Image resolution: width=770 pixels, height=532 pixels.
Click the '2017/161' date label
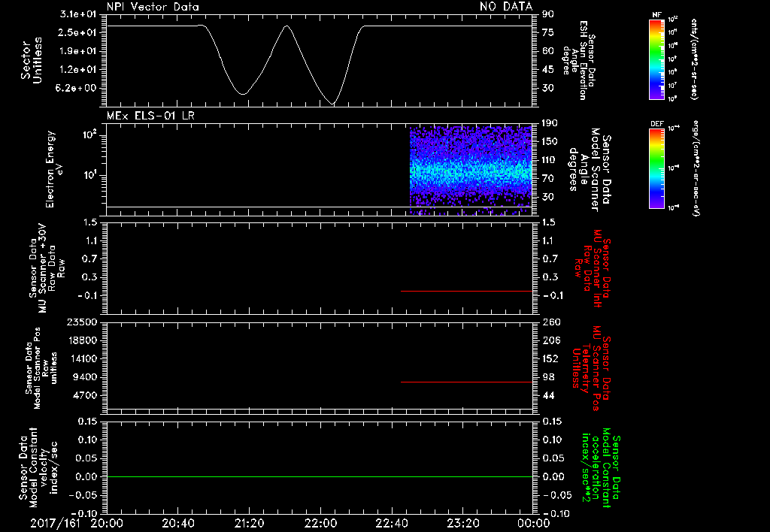pos(55,523)
